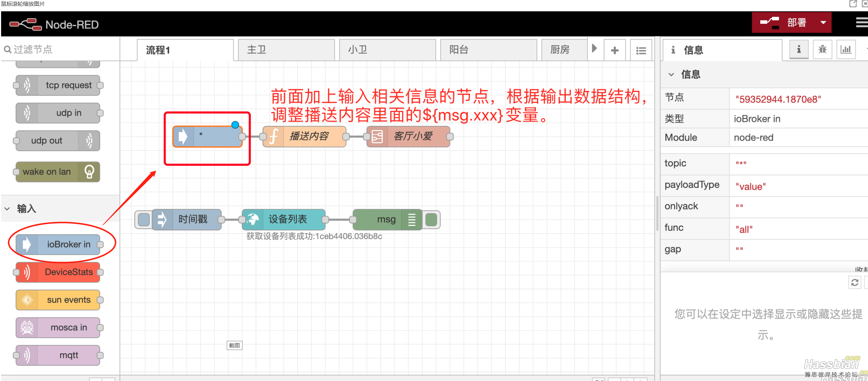Select the 播送内容 function node
Viewport: 868px width, 381px height.
coord(305,136)
